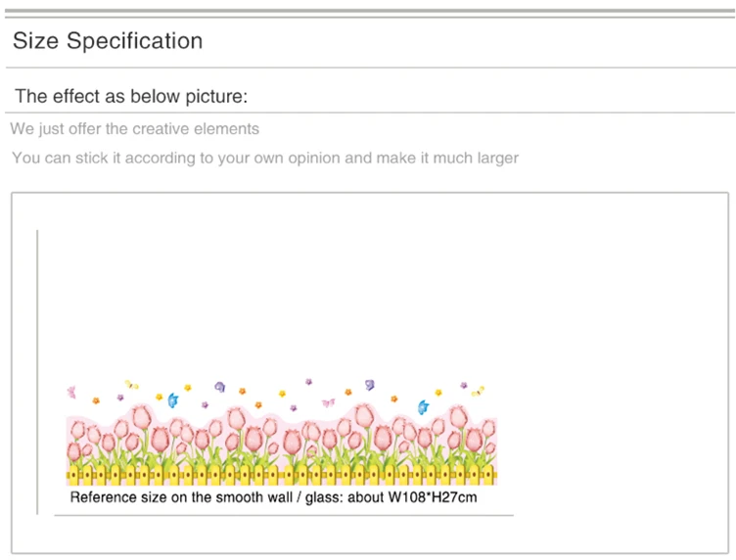Click the left blue butterfly graphic
Viewport: 736px width, 560px height.
coord(172,400)
